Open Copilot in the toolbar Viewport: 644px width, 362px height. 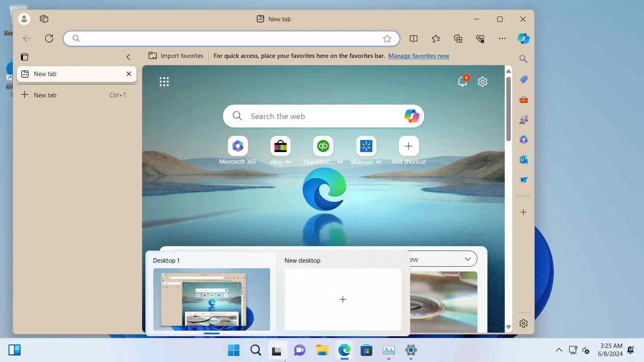tap(524, 39)
